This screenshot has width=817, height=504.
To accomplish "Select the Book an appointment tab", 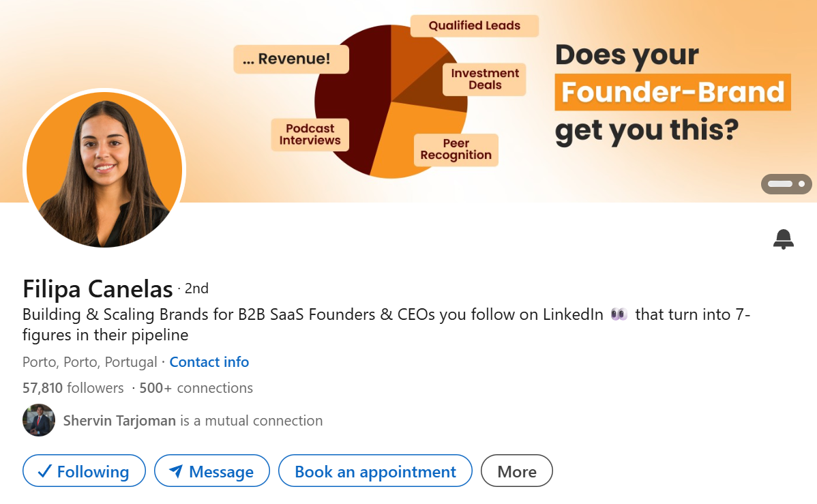I will click(x=374, y=471).
